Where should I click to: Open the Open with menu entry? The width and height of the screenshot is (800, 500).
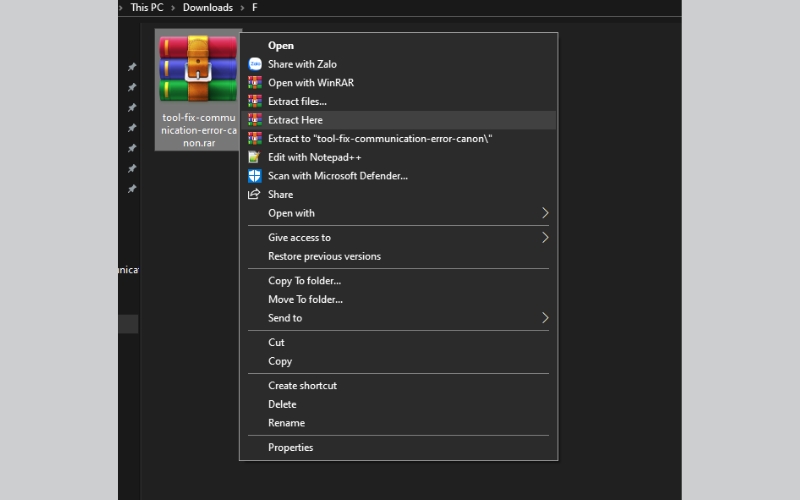(398, 213)
